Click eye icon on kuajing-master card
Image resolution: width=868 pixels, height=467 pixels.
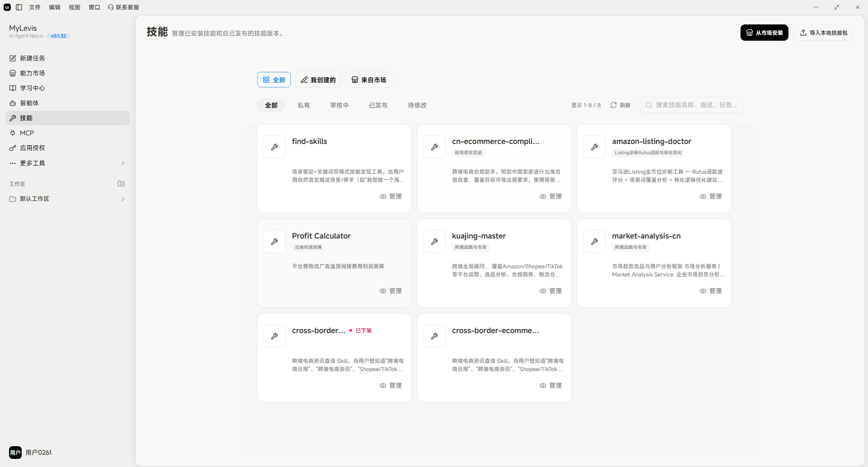coord(543,291)
